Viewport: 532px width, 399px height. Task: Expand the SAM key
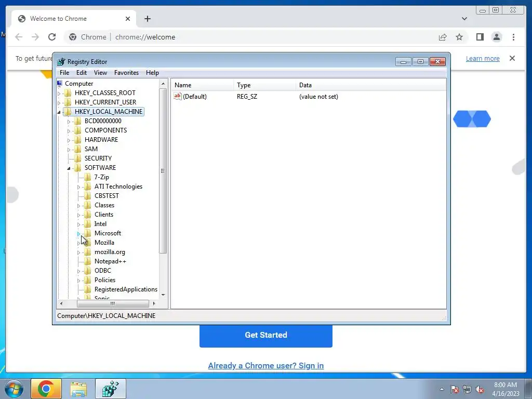click(x=69, y=149)
